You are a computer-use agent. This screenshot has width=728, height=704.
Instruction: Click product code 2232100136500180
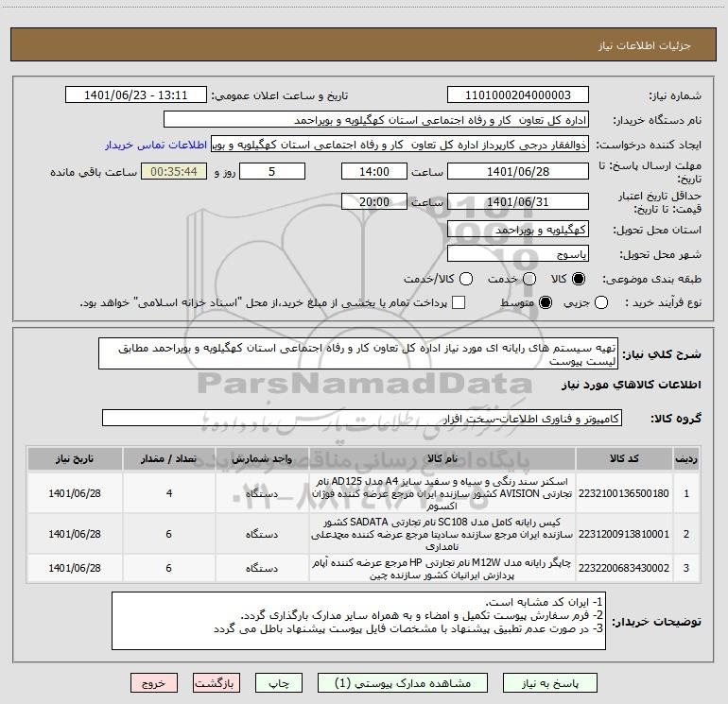pos(624,493)
